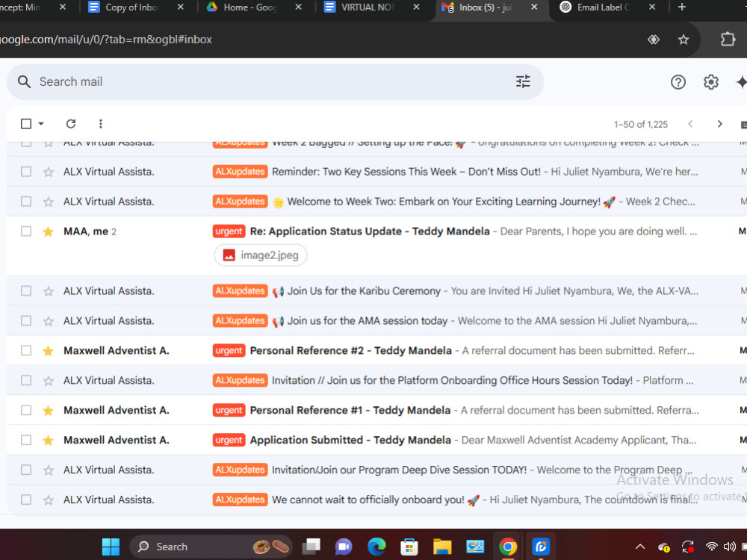747x560 pixels.
Task: Check the Personal Reference #2 checkbox
Action: pyautogui.click(x=26, y=350)
